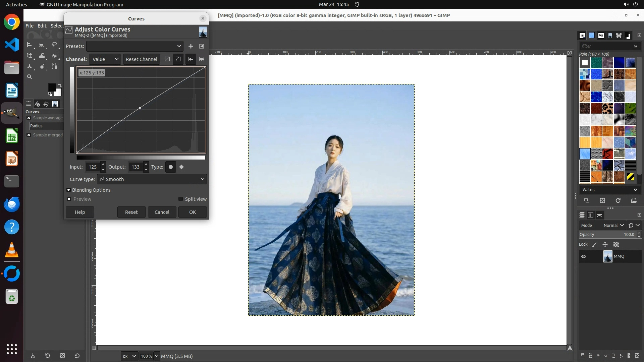Select the bucket fill tool

click(x=54, y=56)
